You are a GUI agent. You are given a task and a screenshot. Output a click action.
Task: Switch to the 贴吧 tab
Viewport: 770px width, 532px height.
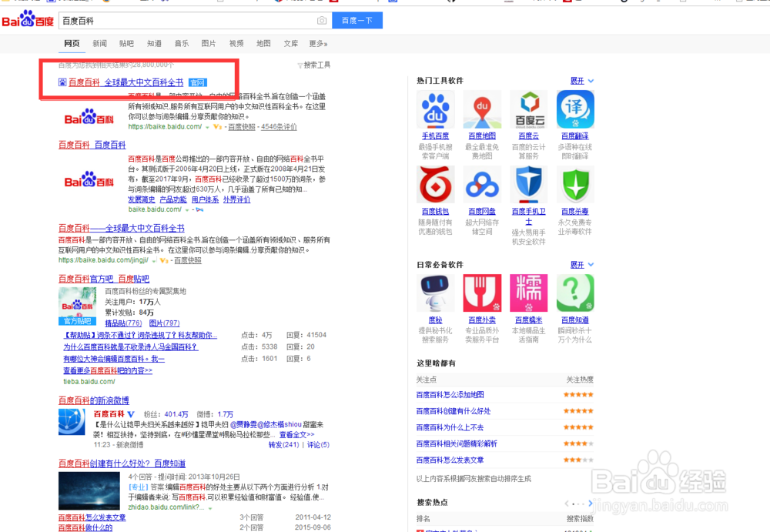(x=126, y=44)
